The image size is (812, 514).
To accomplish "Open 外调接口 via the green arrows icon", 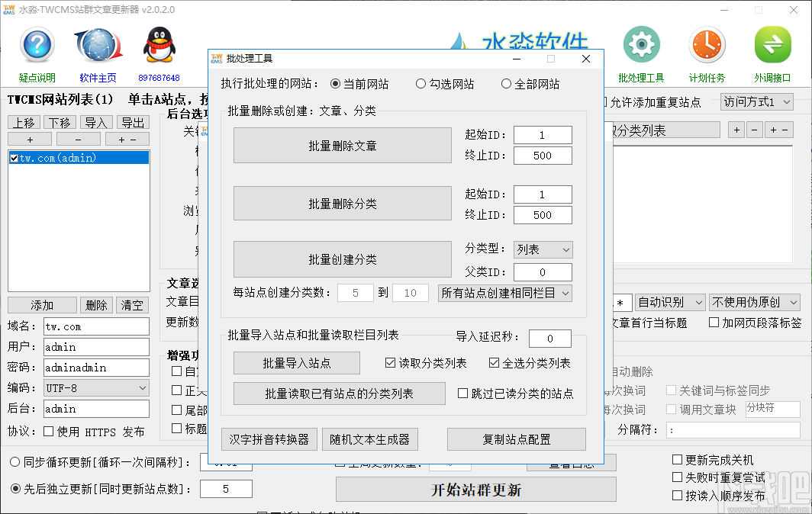I will click(x=772, y=44).
